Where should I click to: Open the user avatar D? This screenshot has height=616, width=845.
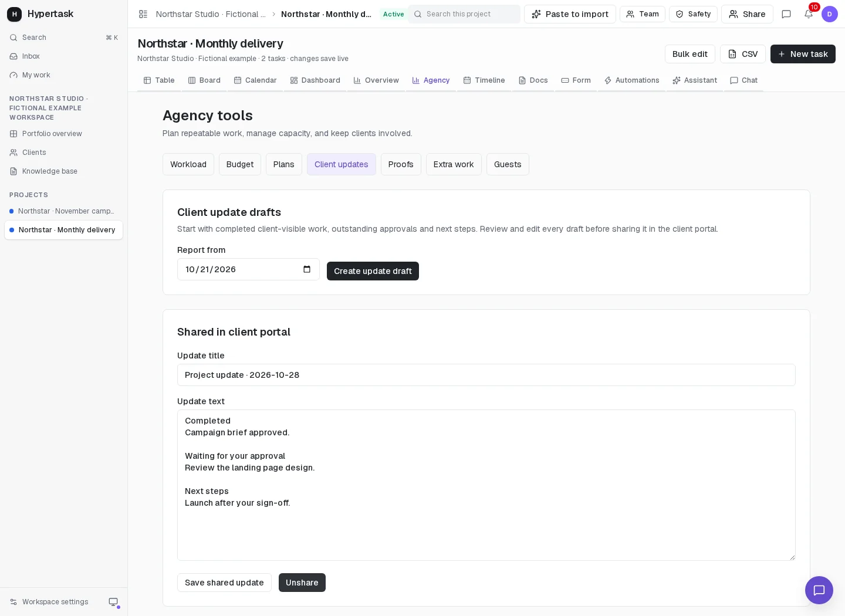pyautogui.click(x=830, y=14)
